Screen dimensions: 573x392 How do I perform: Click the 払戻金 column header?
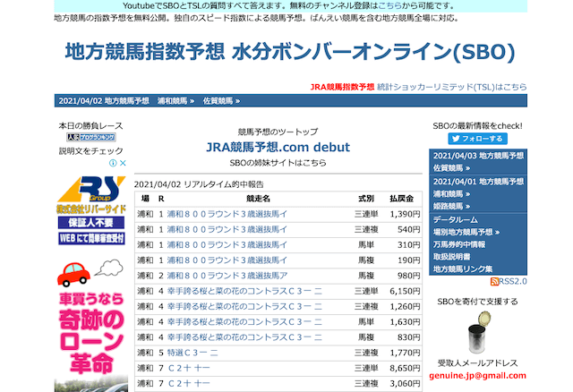[x=401, y=199]
